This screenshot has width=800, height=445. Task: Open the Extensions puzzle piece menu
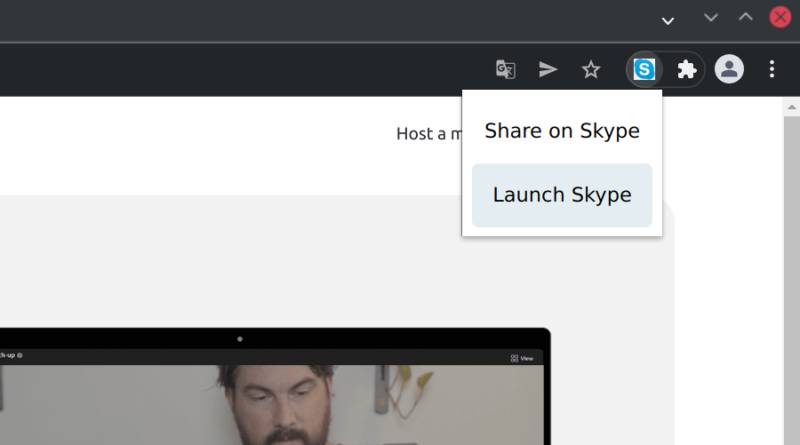pyautogui.click(x=686, y=69)
